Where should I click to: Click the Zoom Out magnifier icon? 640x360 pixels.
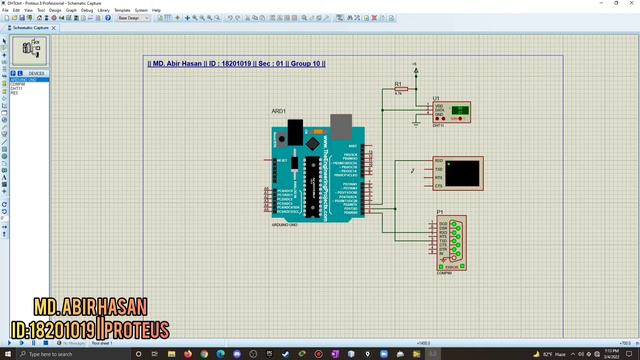[x=202, y=18]
